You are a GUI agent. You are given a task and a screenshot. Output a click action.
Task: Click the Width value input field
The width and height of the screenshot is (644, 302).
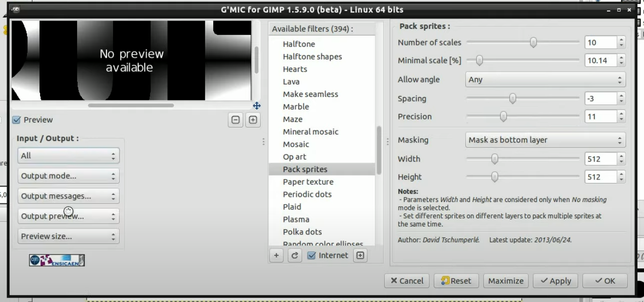[x=600, y=159]
